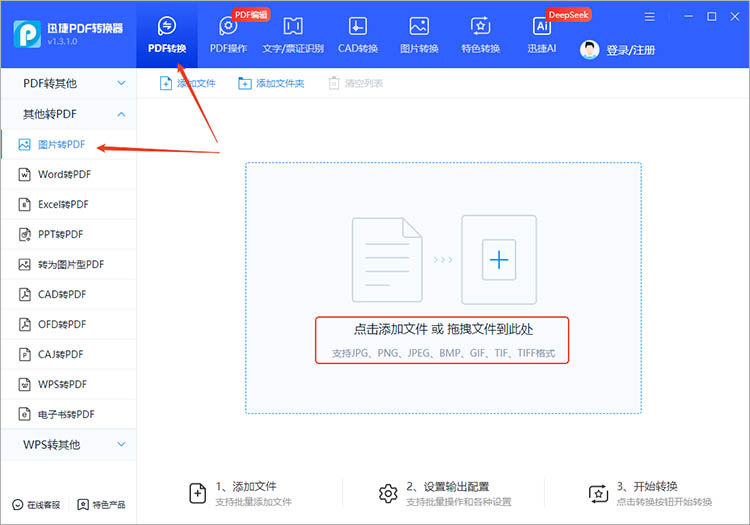Select WPS转PDF option

click(x=68, y=384)
